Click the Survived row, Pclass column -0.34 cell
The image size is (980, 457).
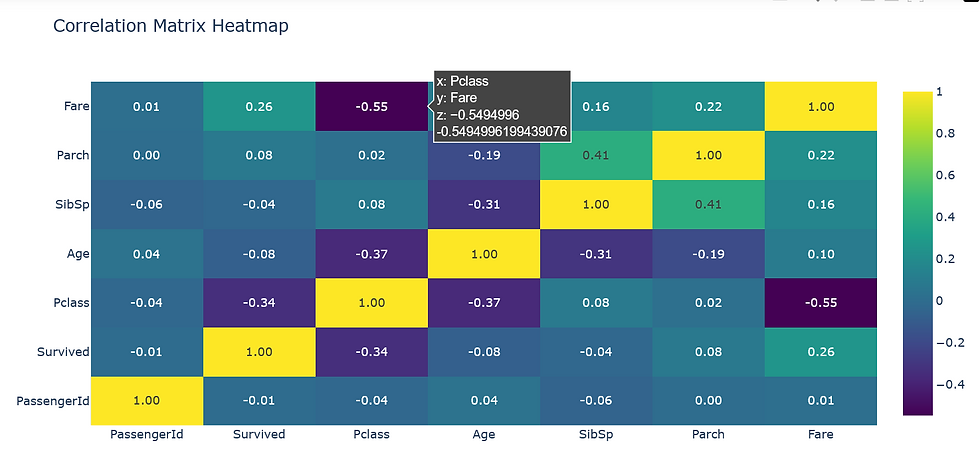(371, 352)
